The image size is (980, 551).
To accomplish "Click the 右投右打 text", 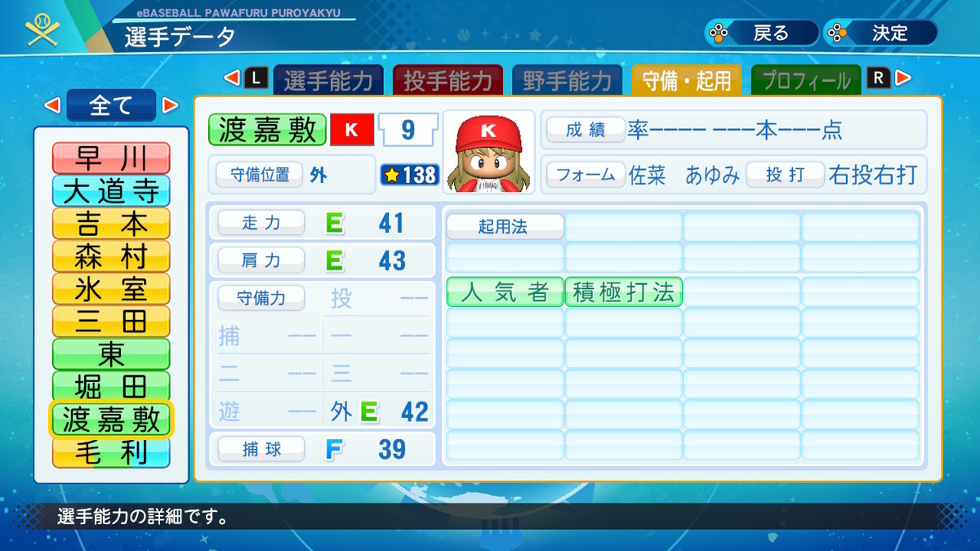I will 873,174.
